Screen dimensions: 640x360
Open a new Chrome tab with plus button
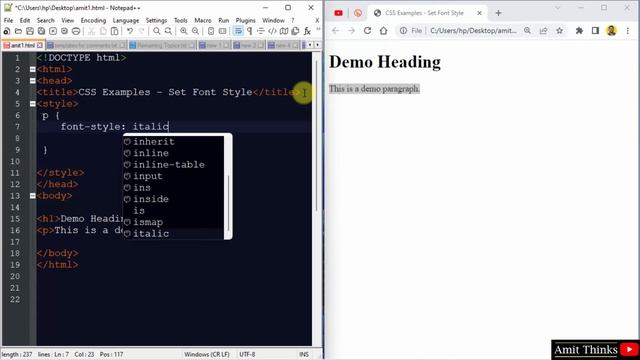click(x=498, y=13)
